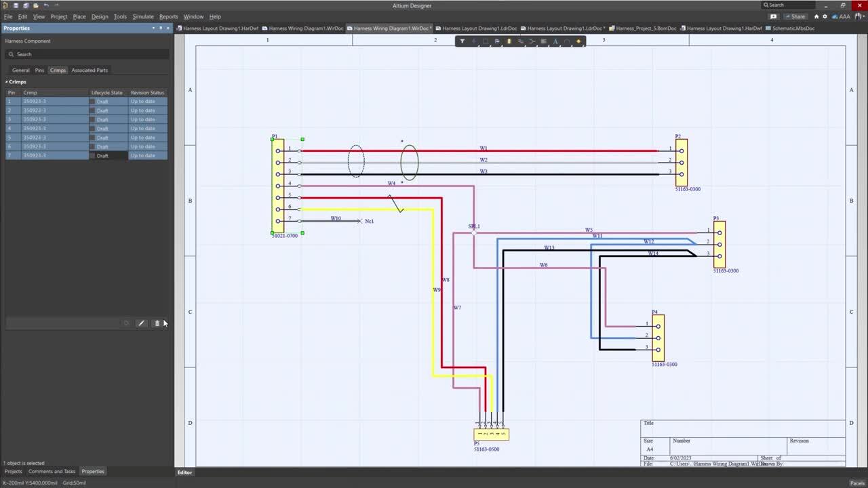Click the Home icon in top bar
Viewport: 868px width, 488px height.
[x=816, y=16]
